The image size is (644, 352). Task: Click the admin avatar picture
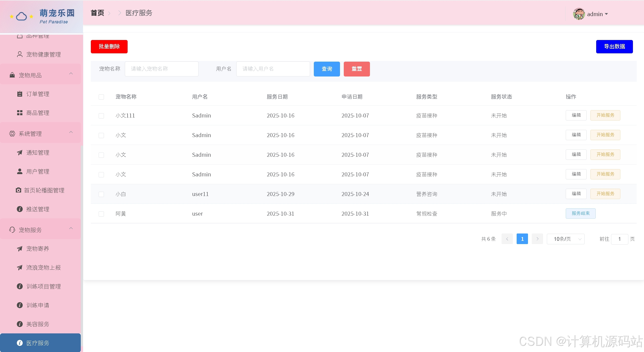pyautogui.click(x=579, y=14)
